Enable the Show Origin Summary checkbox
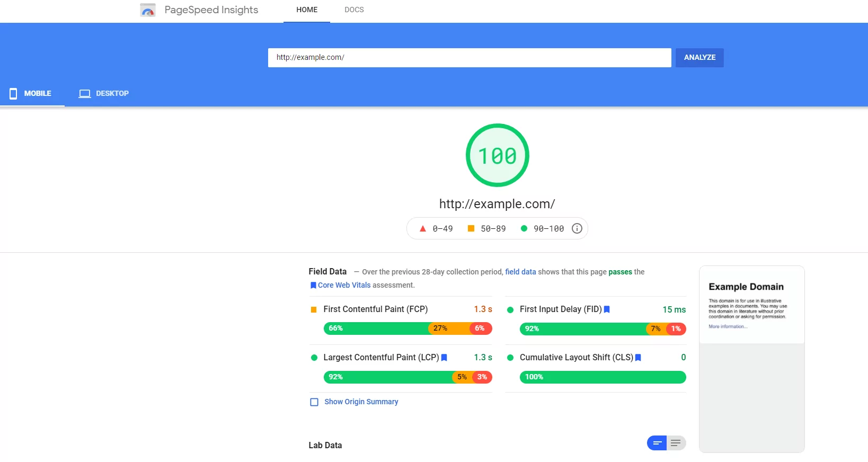The image size is (868, 462). tap(314, 402)
